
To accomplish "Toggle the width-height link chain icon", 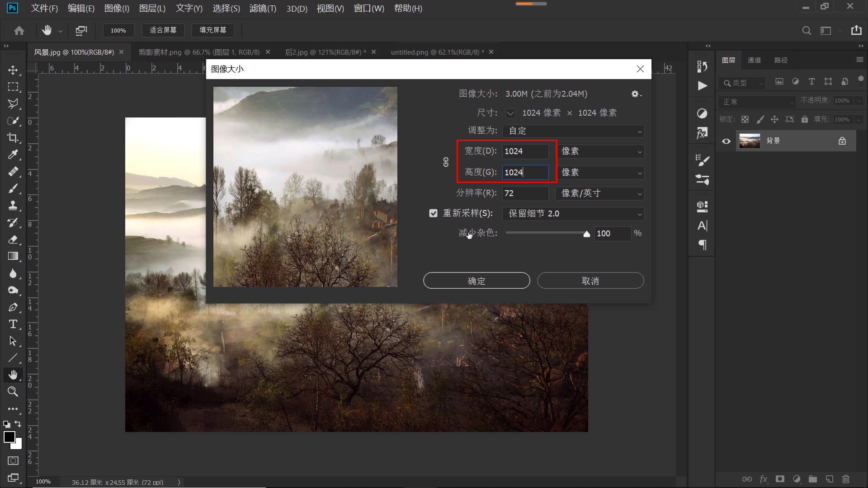I will 445,162.
